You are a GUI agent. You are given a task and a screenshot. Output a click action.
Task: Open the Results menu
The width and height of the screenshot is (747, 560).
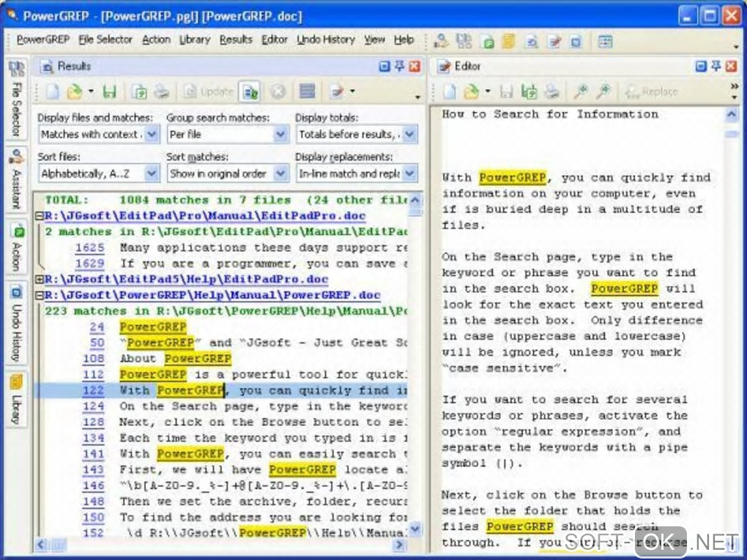tap(236, 40)
